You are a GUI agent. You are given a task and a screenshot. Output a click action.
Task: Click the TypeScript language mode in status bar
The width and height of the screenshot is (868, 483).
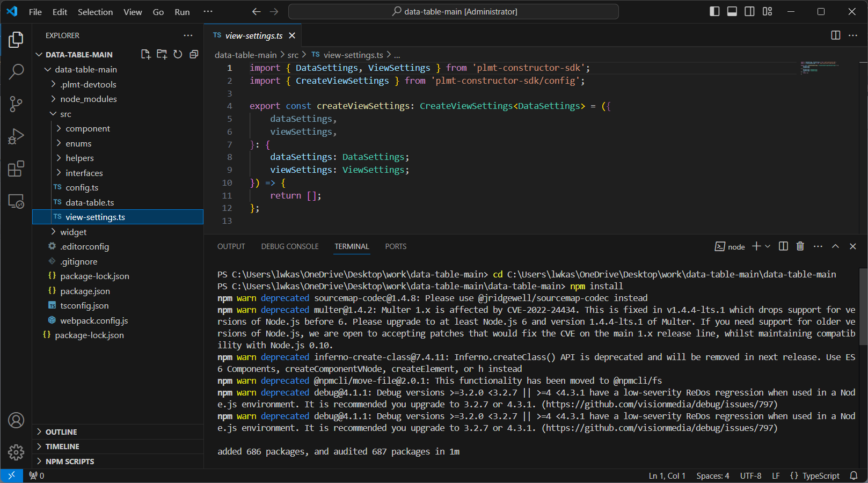tap(820, 475)
